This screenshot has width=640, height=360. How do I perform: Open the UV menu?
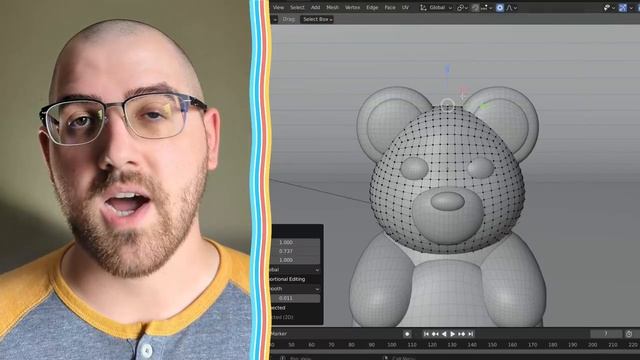pyautogui.click(x=405, y=7)
